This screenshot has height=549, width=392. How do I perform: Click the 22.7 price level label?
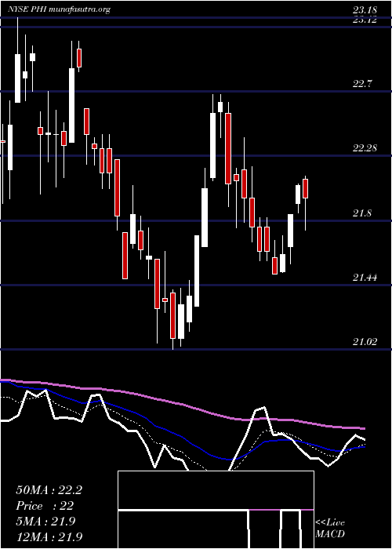coord(362,84)
